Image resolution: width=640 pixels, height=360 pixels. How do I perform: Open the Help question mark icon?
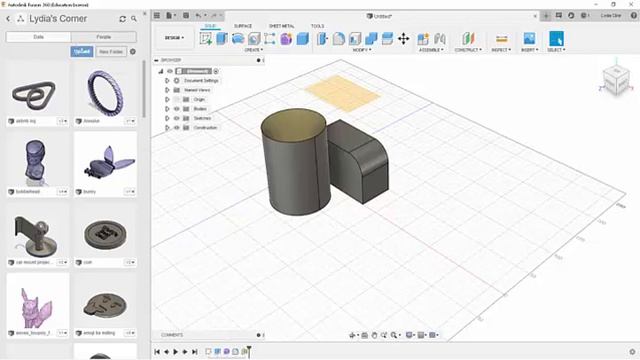(x=633, y=16)
